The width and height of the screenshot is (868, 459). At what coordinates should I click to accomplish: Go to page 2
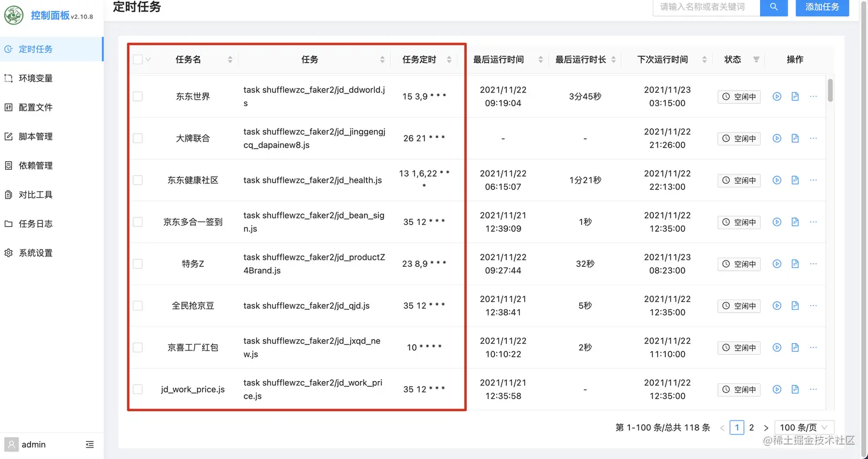pos(751,427)
